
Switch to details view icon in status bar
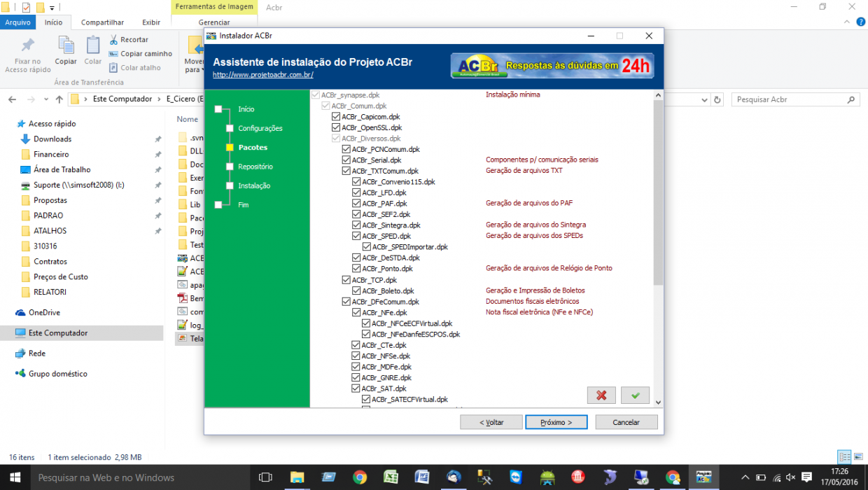click(845, 457)
